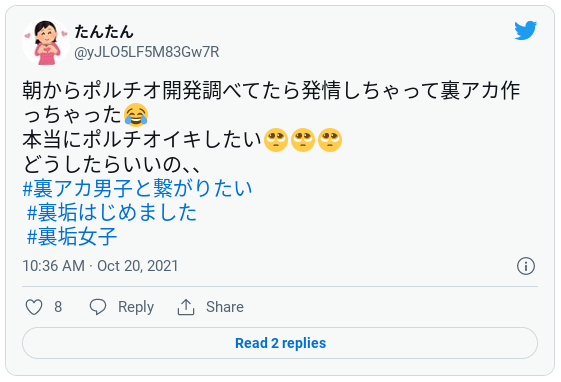Click the Share text label

coord(225,307)
